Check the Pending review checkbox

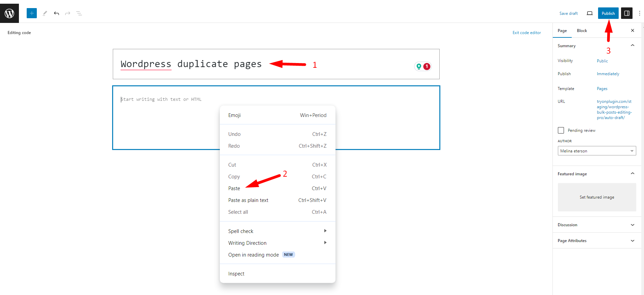point(561,130)
